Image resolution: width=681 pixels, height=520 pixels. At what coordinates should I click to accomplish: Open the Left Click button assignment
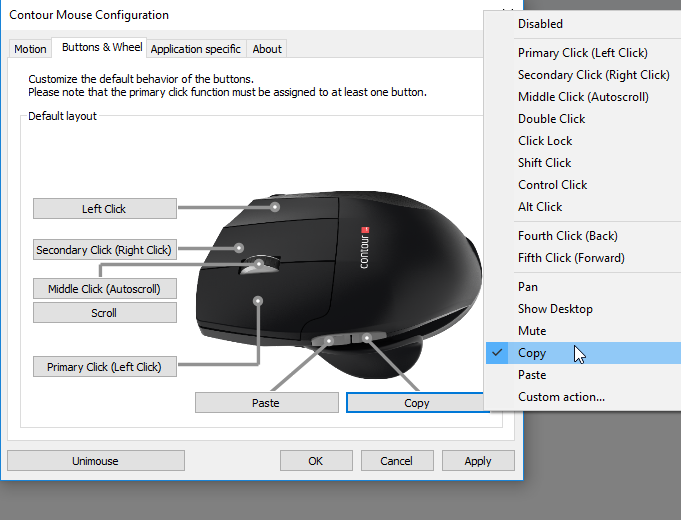[105, 209]
